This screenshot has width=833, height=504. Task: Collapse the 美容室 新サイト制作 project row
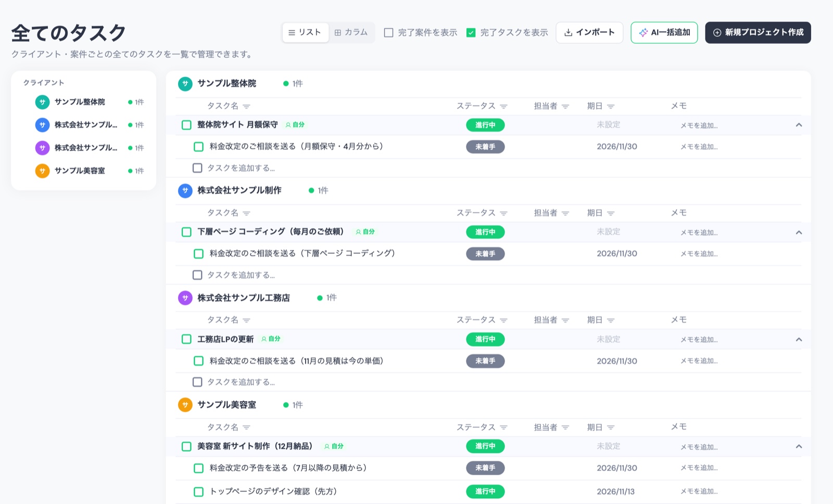(799, 447)
